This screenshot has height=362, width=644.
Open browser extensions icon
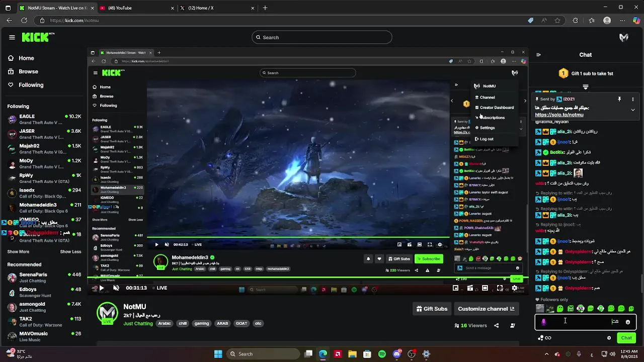[x=576, y=21]
